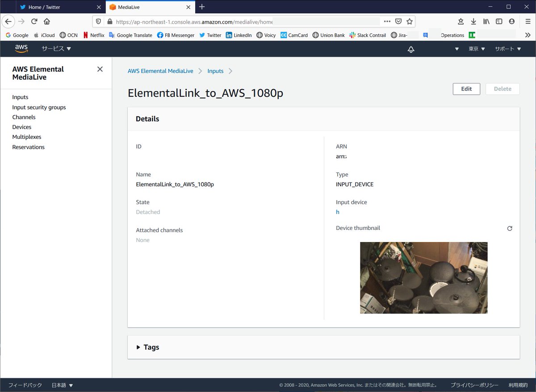Open Devices in the sidebar
Image resolution: width=536 pixels, height=392 pixels.
pos(22,127)
